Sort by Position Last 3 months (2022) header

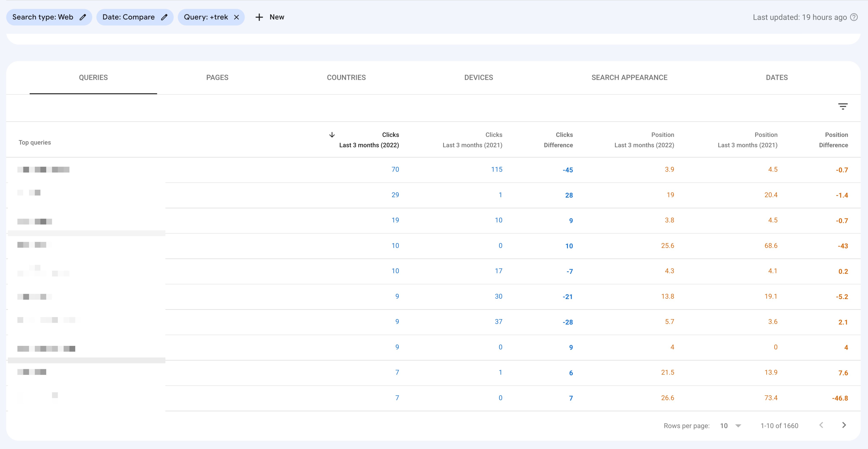[644, 140]
